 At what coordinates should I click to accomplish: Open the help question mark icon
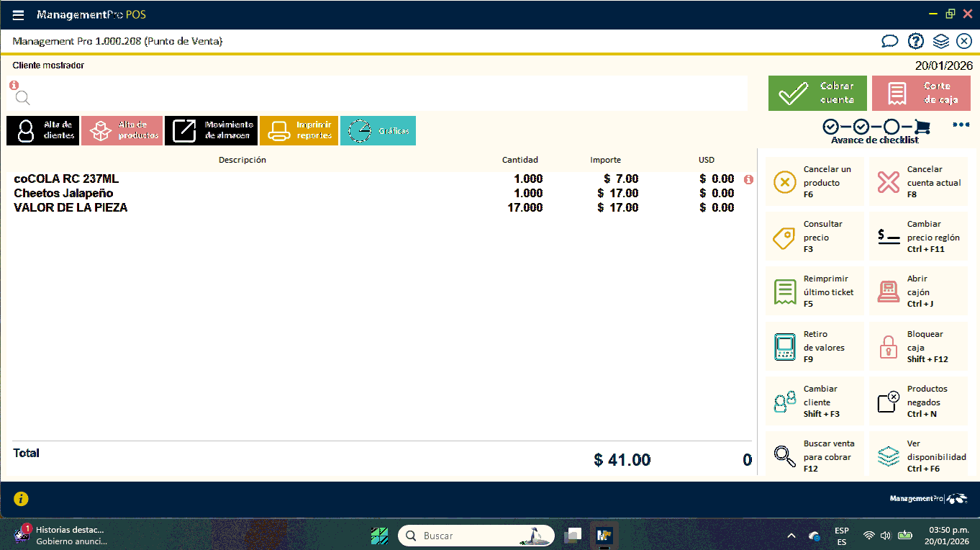point(915,42)
